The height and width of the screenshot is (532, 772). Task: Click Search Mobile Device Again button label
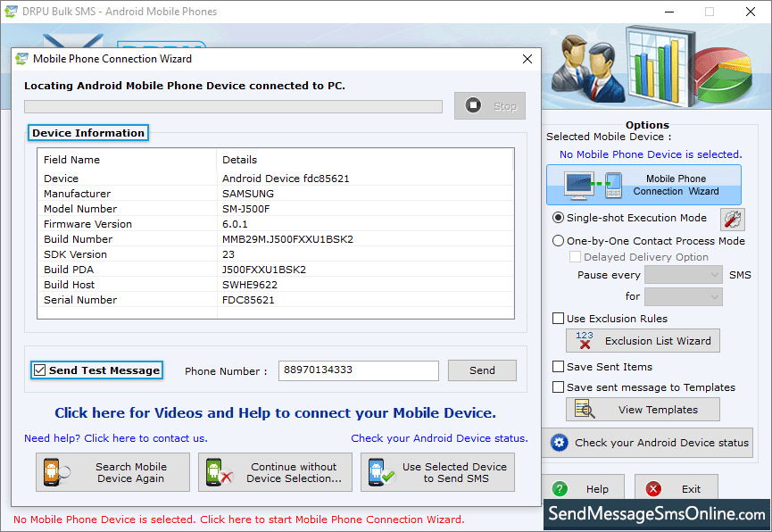[131, 472]
